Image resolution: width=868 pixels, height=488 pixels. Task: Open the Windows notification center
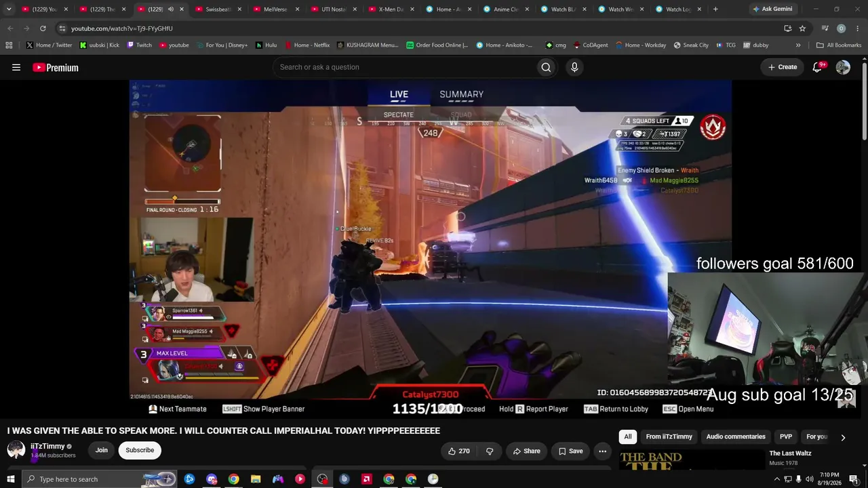[x=853, y=479]
